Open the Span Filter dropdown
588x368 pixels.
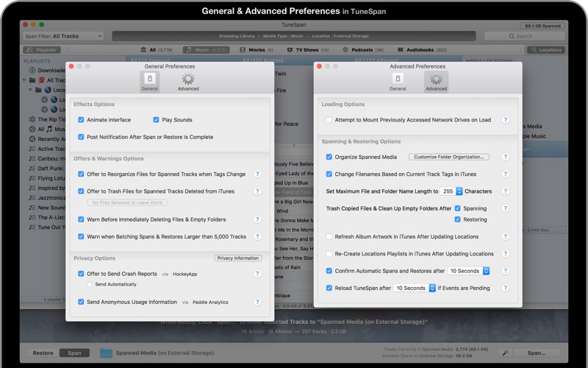[65, 36]
